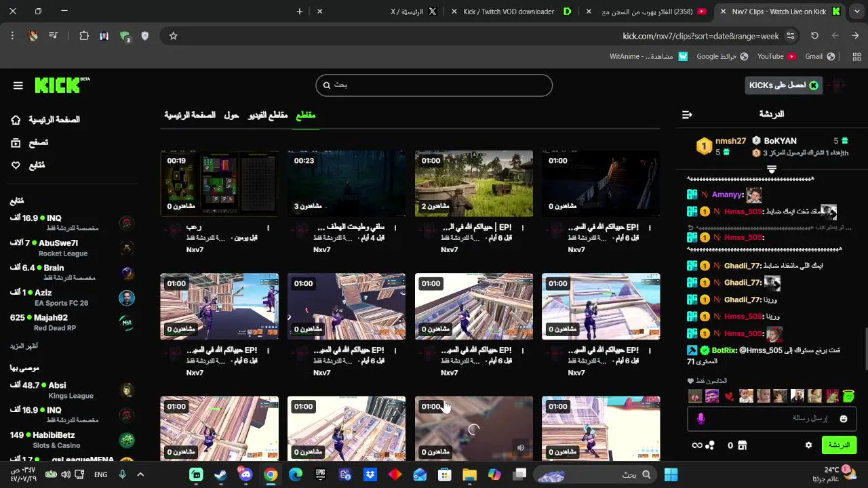The height and width of the screenshot is (488, 868).
Task: Click the Windows Start button
Action: point(671,474)
